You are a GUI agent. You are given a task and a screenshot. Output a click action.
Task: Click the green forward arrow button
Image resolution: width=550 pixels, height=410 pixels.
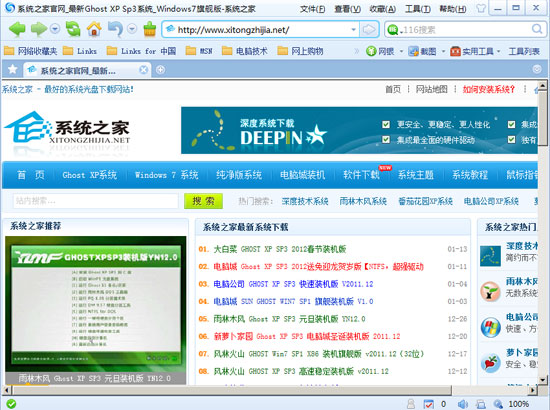tap(39, 29)
